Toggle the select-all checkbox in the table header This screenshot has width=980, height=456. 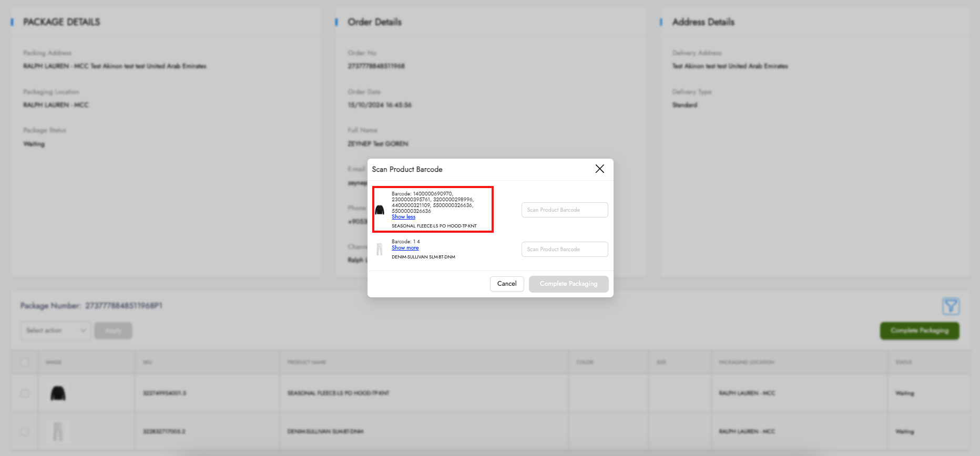click(24, 362)
